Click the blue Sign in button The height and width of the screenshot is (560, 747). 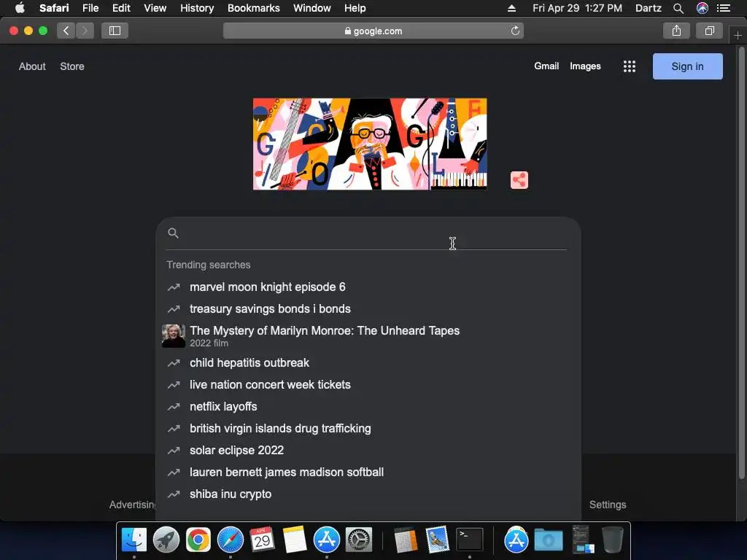tap(687, 66)
